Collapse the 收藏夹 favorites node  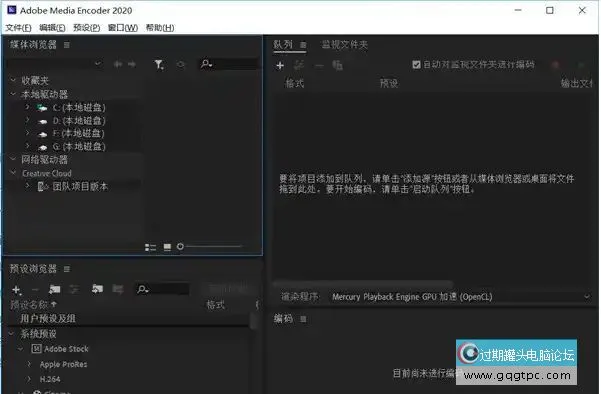13,80
